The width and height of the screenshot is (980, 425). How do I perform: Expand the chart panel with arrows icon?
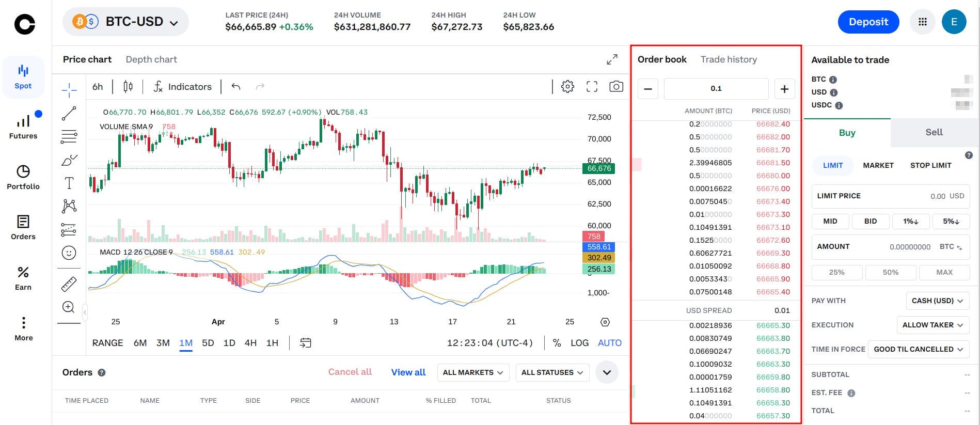612,59
